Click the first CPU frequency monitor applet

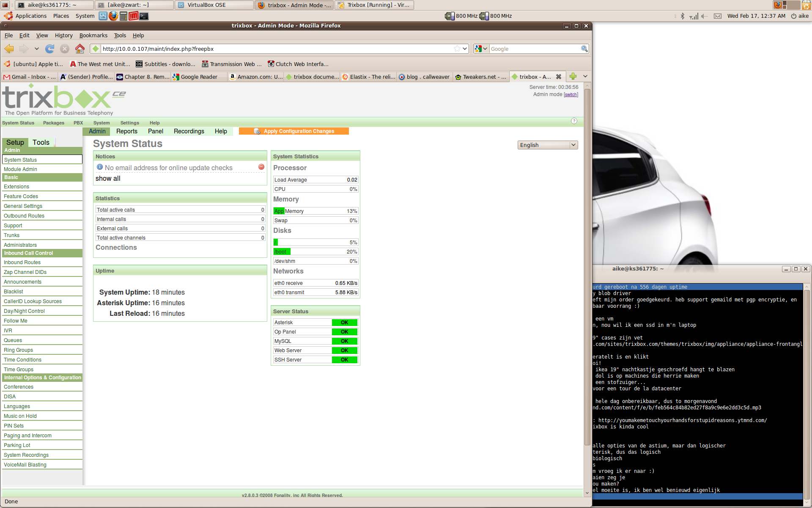coord(461,16)
